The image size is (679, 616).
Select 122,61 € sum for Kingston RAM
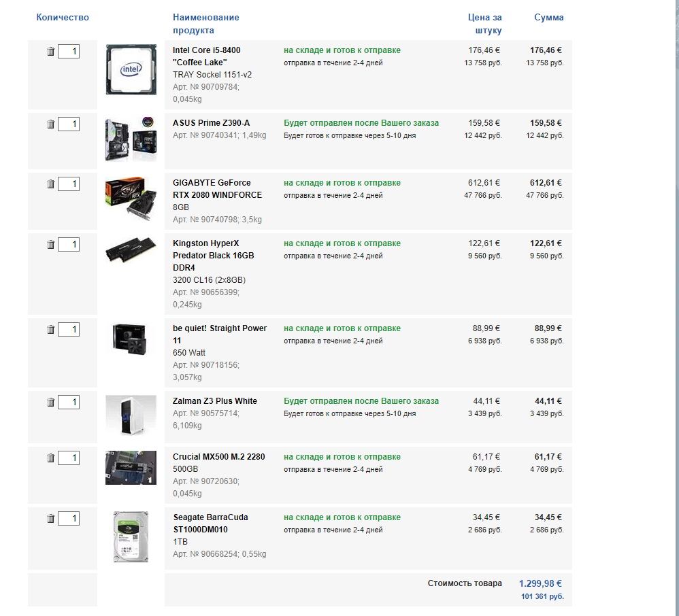pos(546,243)
